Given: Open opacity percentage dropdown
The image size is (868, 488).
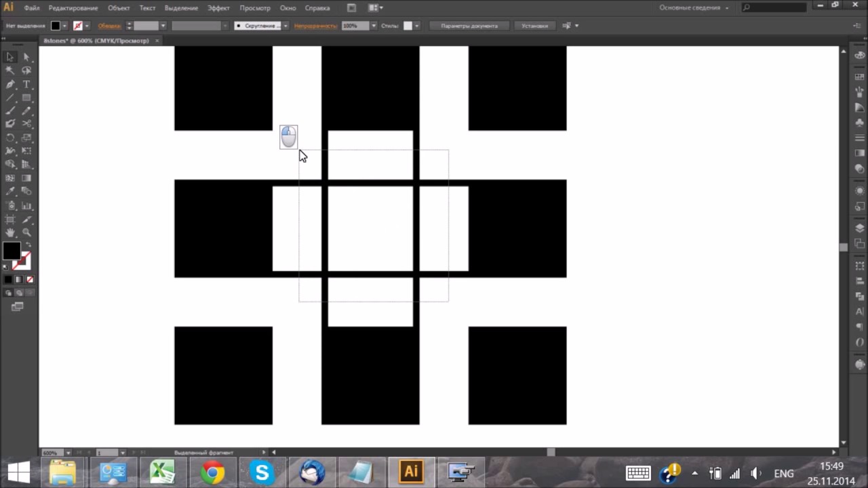Looking at the screenshot, I should coord(373,26).
